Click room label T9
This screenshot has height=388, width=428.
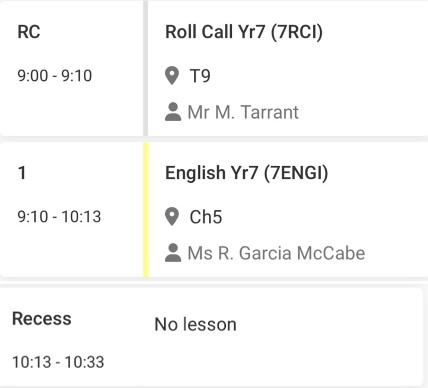[x=200, y=76]
